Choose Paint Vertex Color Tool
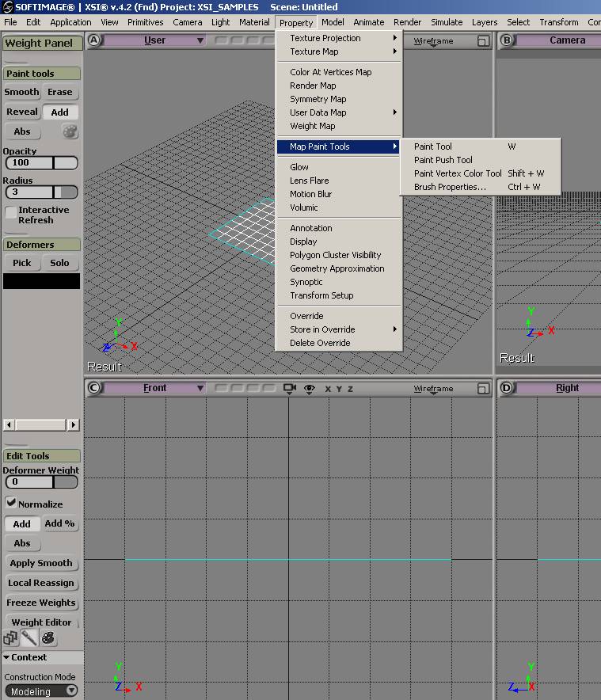The image size is (601, 700). tap(480, 173)
